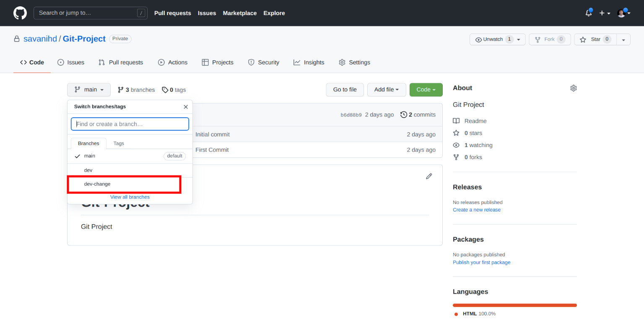Image resolution: width=644 pixels, height=320 pixels.
Task: Open the README edit pencil icon
Action: pos(428,176)
